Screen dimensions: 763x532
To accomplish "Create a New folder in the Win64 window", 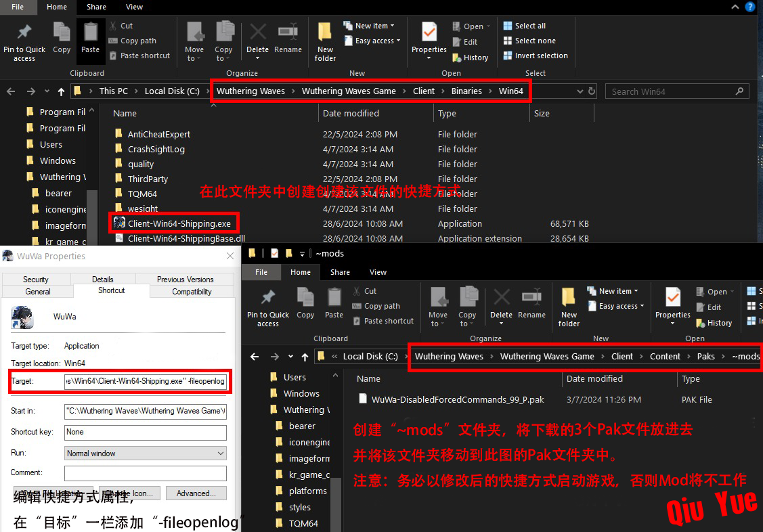I will click(x=325, y=43).
